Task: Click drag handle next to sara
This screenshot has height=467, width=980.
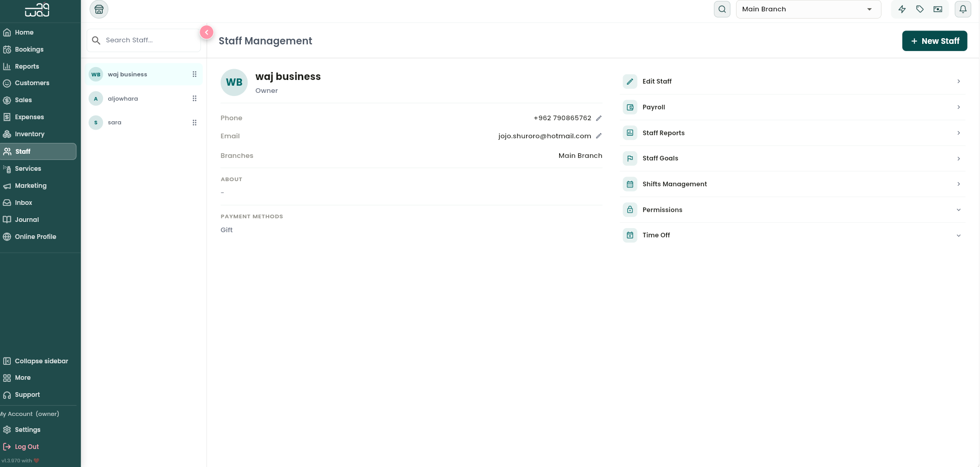Action: (x=194, y=123)
